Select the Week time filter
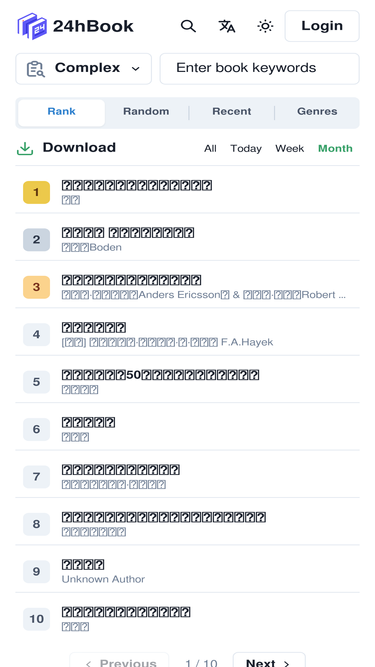 (x=290, y=148)
